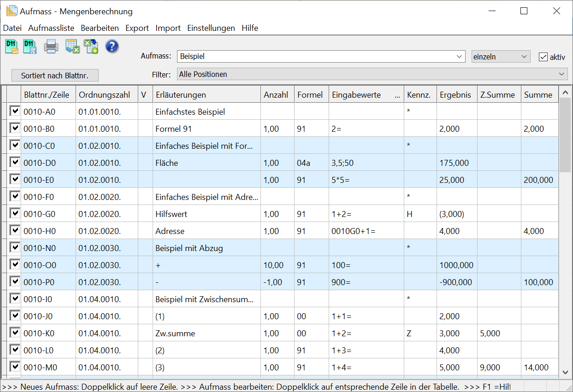Click the Formel column header
Image resolution: width=573 pixels, height=392 pixels.
click(312, 94)
